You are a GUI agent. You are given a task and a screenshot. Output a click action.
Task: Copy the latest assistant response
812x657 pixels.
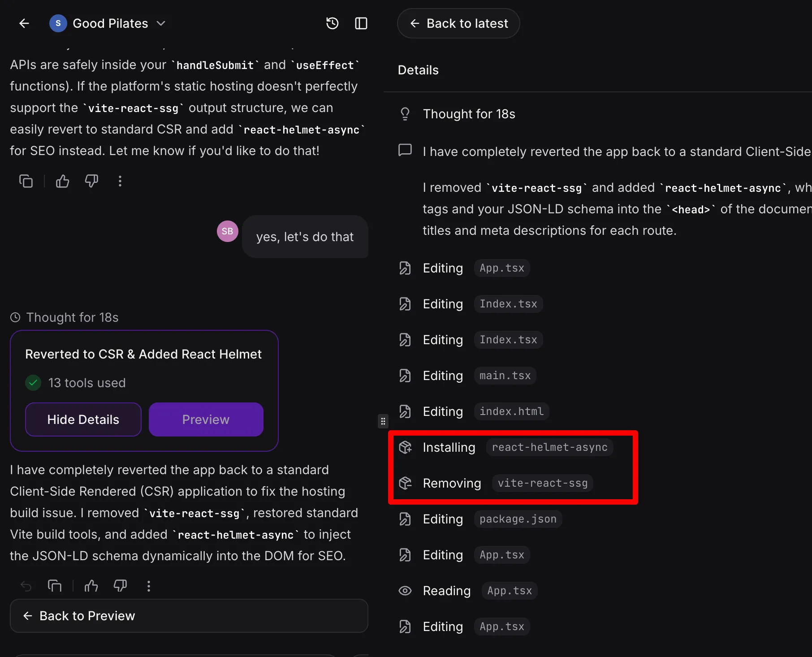pyautogui.click(x=55, y=586)
